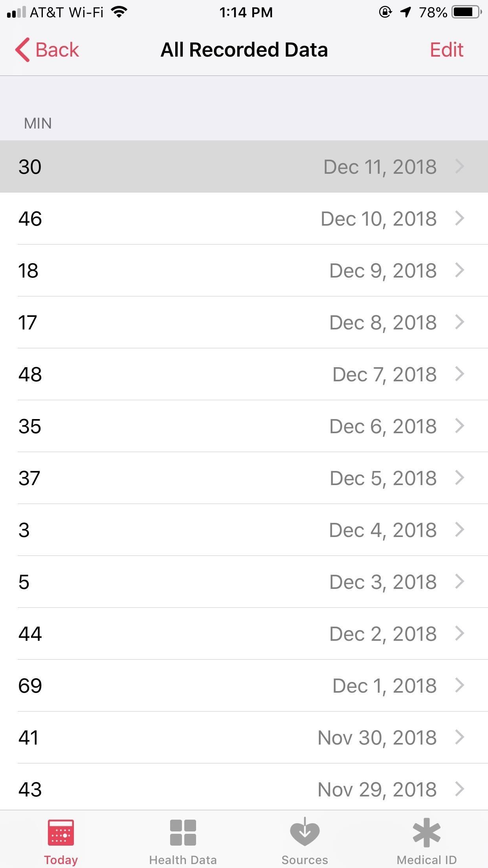
Task: Expand chevron for Dec 10, 2018 entry
Action: pos(460,218)
